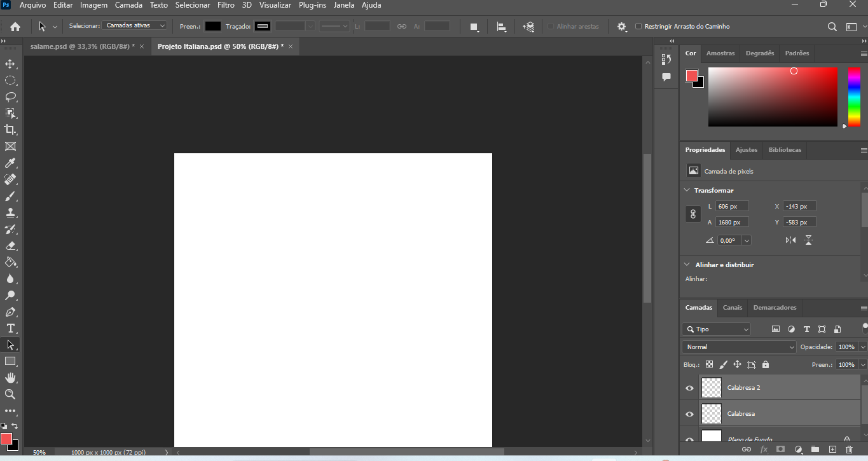The width and height of the screenshot is (868, 461).
Task: Flip horizontal in the Transform section
Action: (x=790, y=240)
